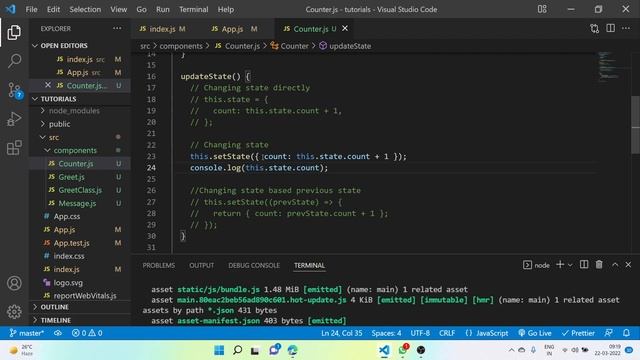Image resolution: width=640 pixels, height=360 pixels.
Task: Change CRLF end of line sequence
Action: coord(447,333)
